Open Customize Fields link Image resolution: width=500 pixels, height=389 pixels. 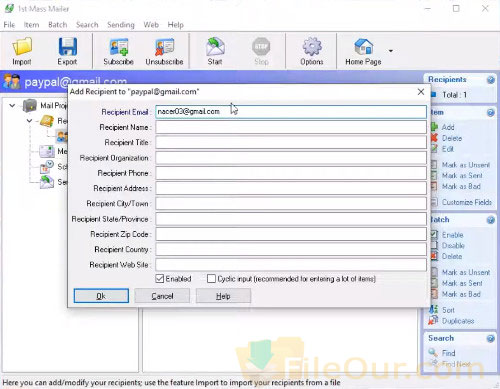point(467,202)
